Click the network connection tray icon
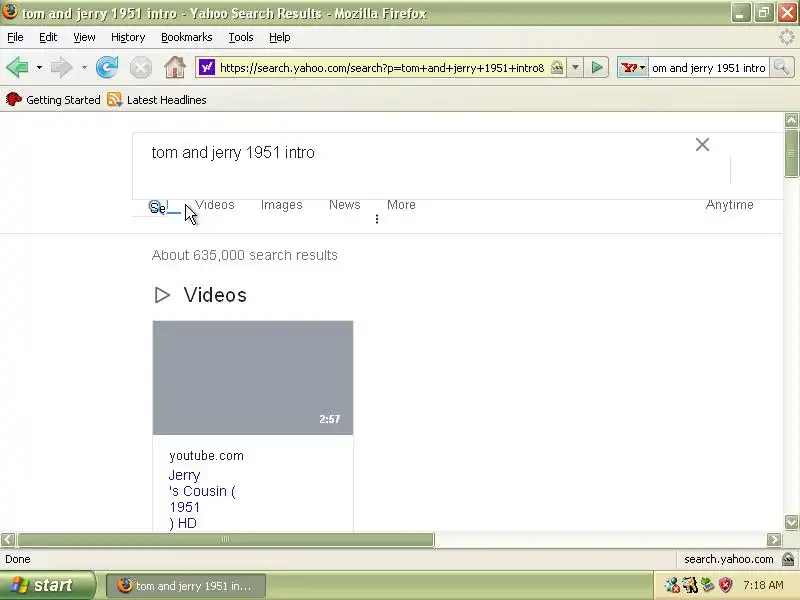 (707, 585)
